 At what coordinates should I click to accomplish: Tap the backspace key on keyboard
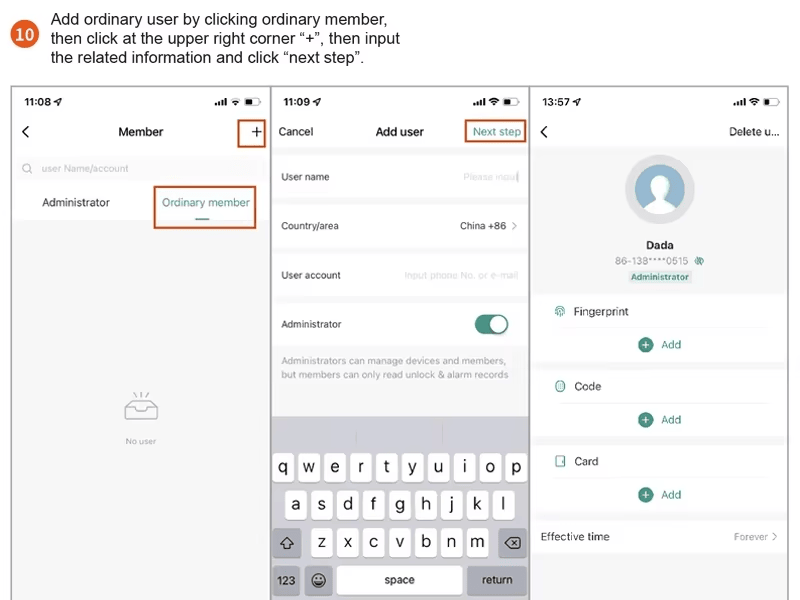point(512,543)
